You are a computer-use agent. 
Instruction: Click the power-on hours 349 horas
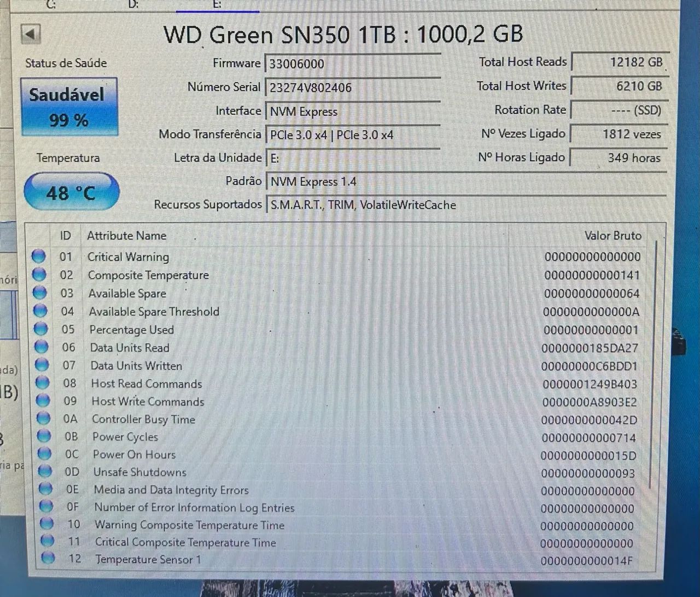click(618, 158)
